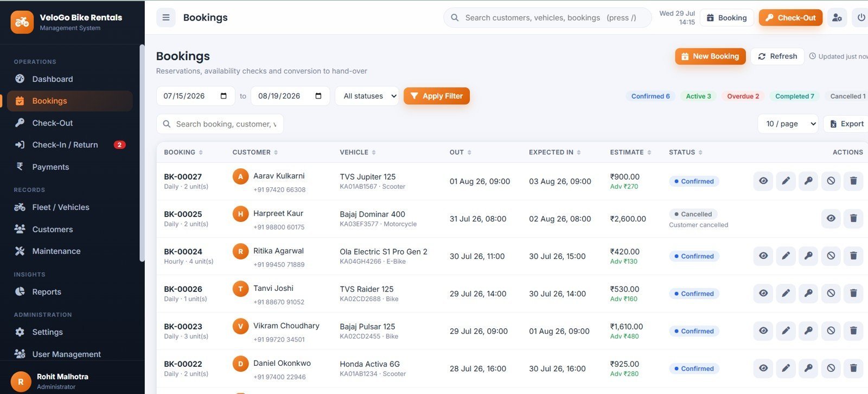Focus the search booking, customer field
The height and width of the screenshot is (394, 868).
pyautogui.click(x=220, y=124)
